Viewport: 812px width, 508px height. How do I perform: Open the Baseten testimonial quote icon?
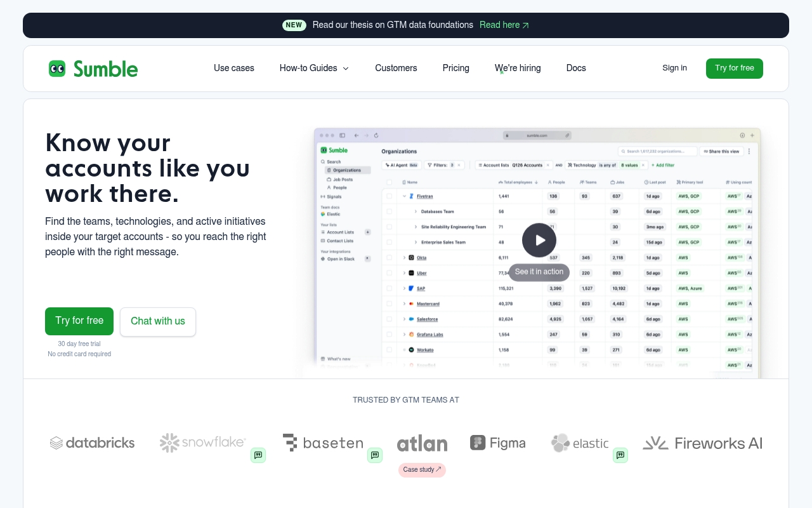pos(375,455)
